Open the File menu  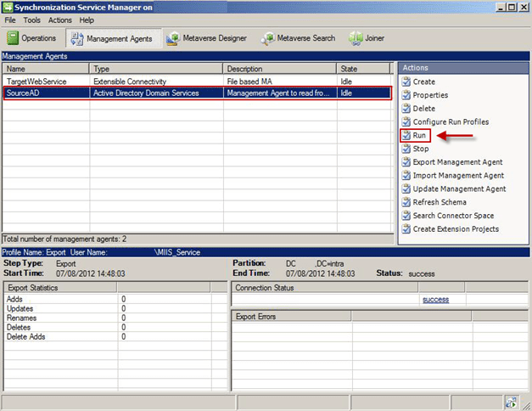tap(10, 20)
